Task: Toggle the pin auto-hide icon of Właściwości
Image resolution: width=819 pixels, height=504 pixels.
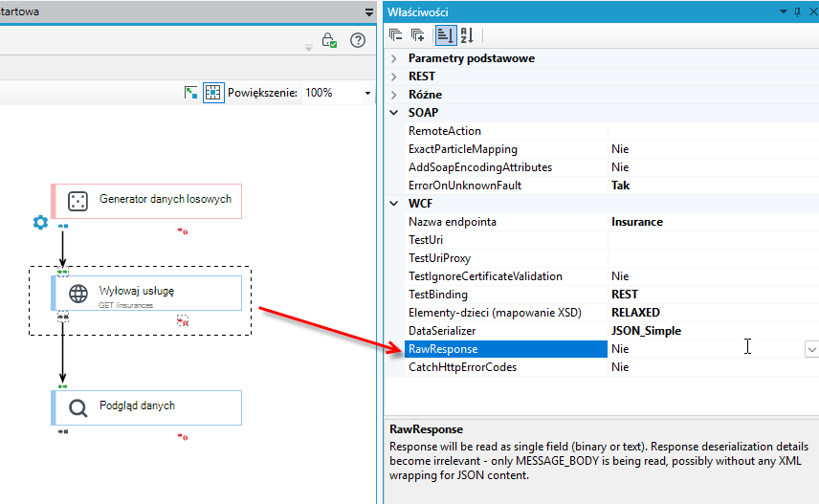Action: [798, 12]
